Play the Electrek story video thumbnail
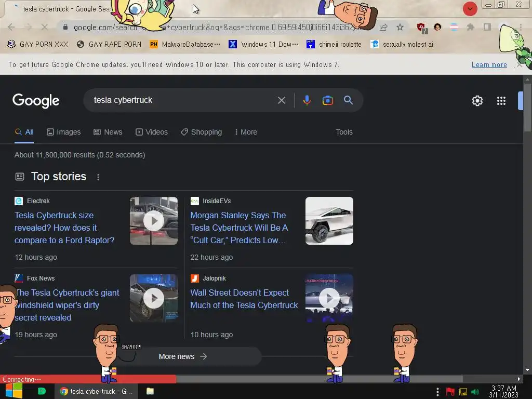 [x=154, y=221]
